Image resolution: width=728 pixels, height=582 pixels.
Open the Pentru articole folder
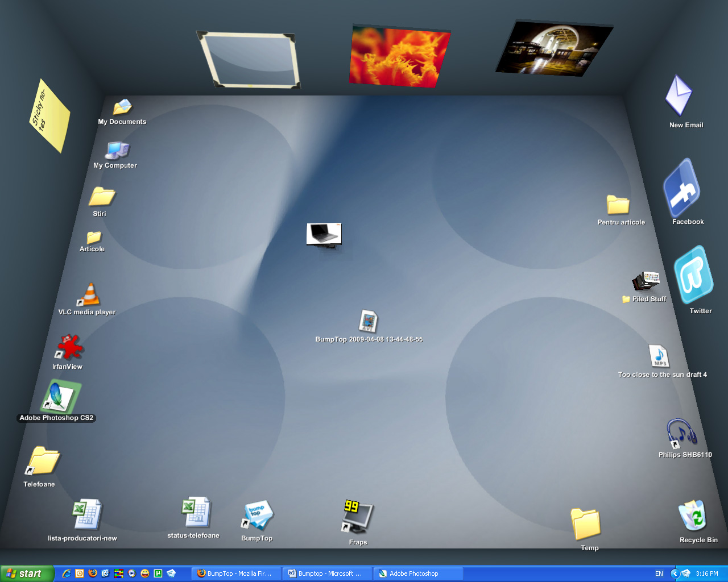click(618, 203)
